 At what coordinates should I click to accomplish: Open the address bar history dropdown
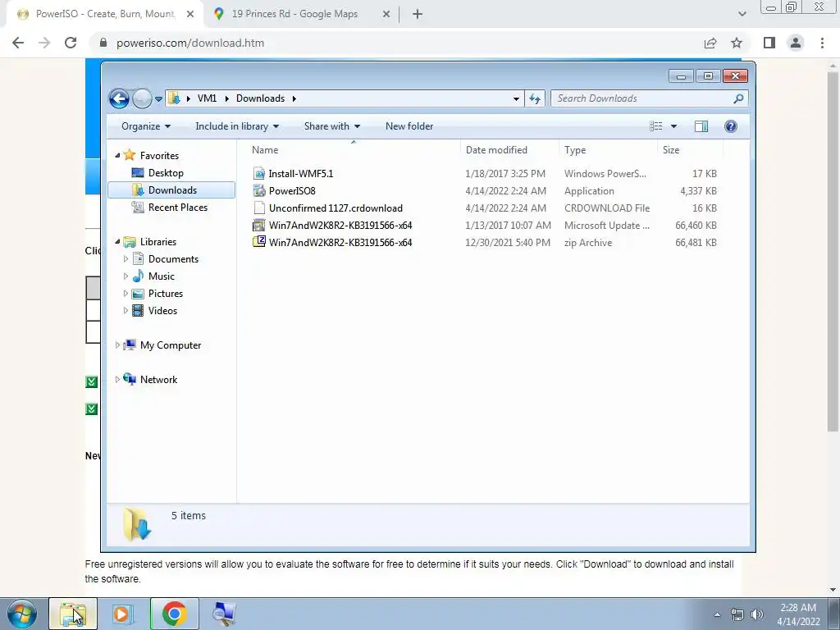(x=516, y=99)
